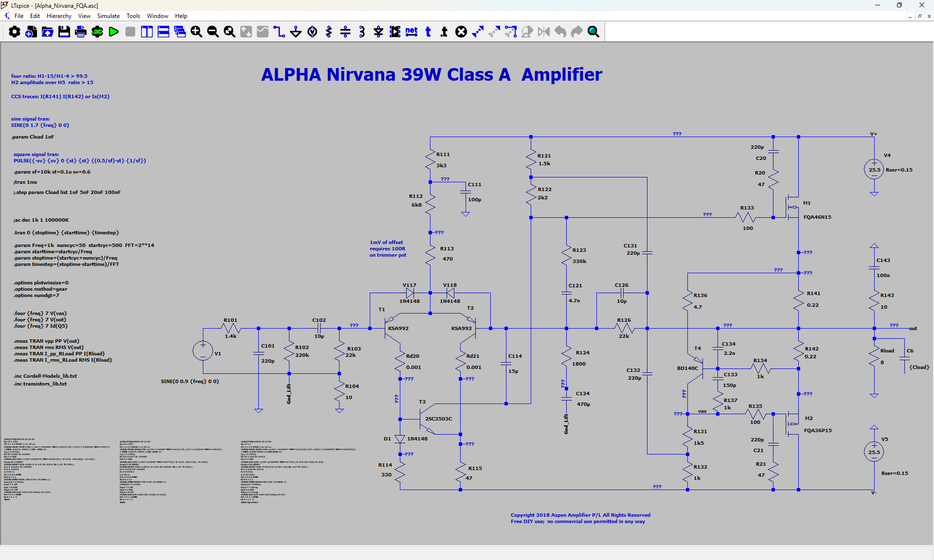Viewport: 934px width, 560px height.
Task: Click the Zoom to Fit icon
Action: pos(230,32)
